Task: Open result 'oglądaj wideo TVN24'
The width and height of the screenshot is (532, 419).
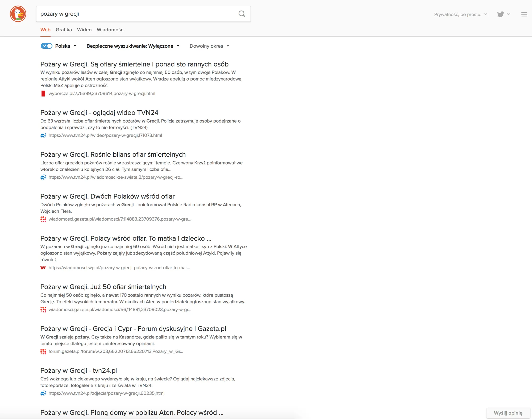Action: pos(99,113)
